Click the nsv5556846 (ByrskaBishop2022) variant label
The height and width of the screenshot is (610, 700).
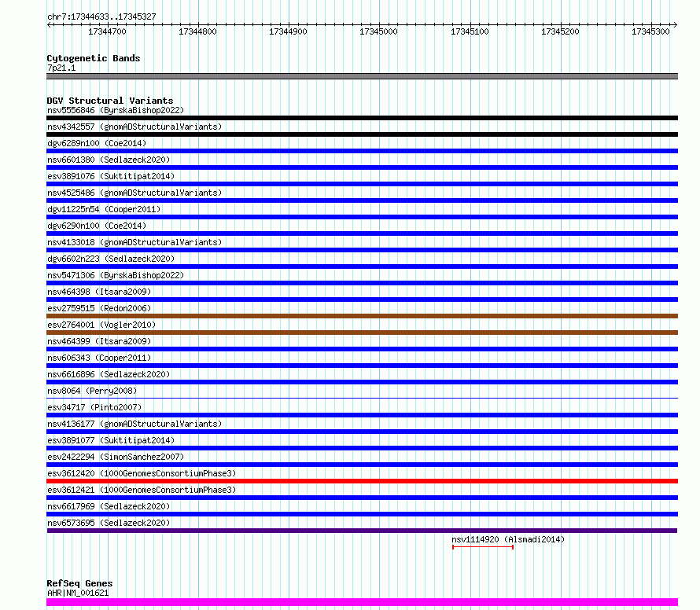[x=116, y=110]
